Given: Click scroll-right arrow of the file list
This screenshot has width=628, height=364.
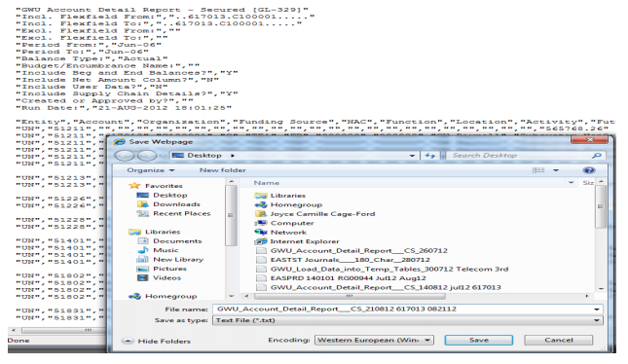Looking at the screenshot, I should (587, 296).
